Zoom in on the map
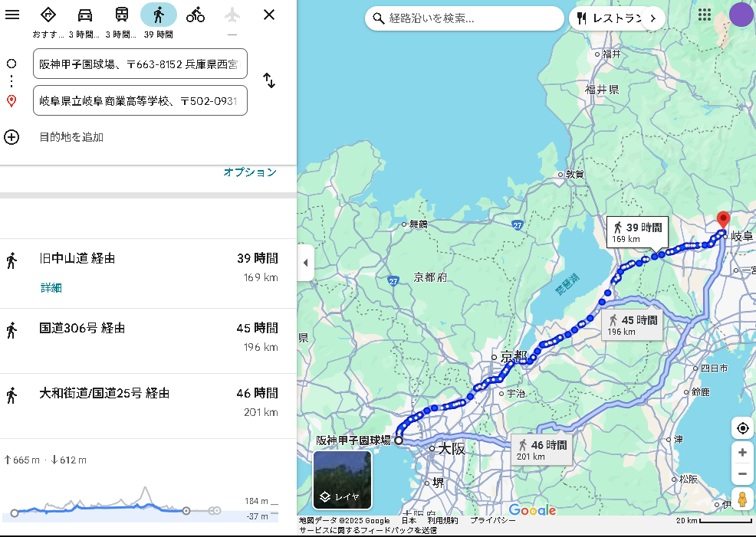756x537 pixels. click(x=742, y=452)
